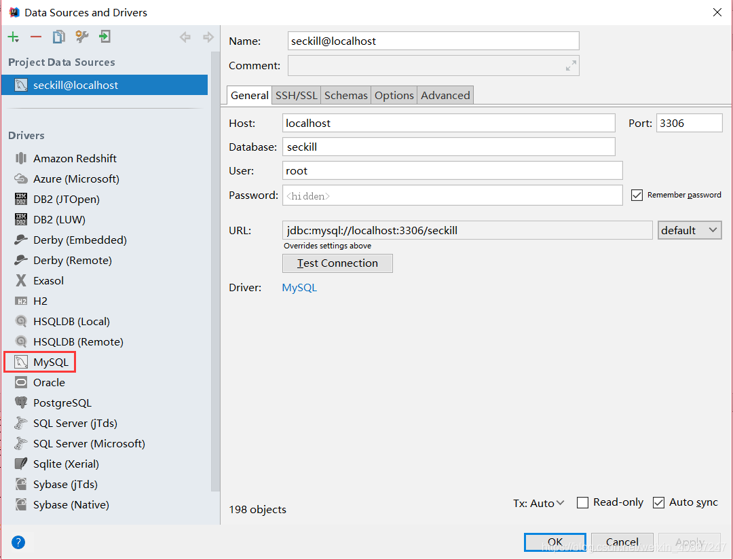The width and height of the screenshot is (733, 560).
Task: Click the import data sources icon
Action: tap(105, 37)
